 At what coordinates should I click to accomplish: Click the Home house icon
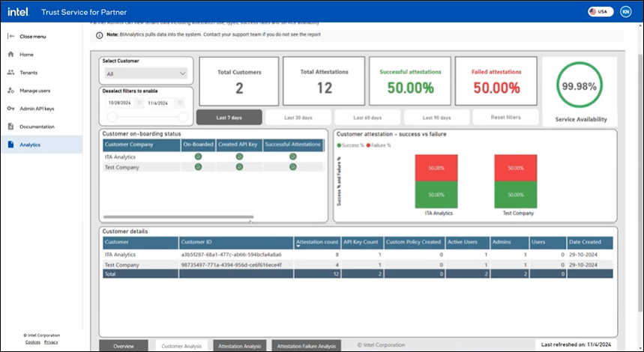[11, 54]
